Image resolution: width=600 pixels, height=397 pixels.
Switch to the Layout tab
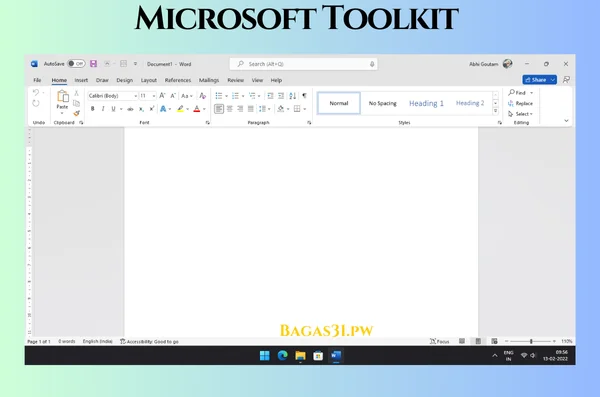point(149,80)
